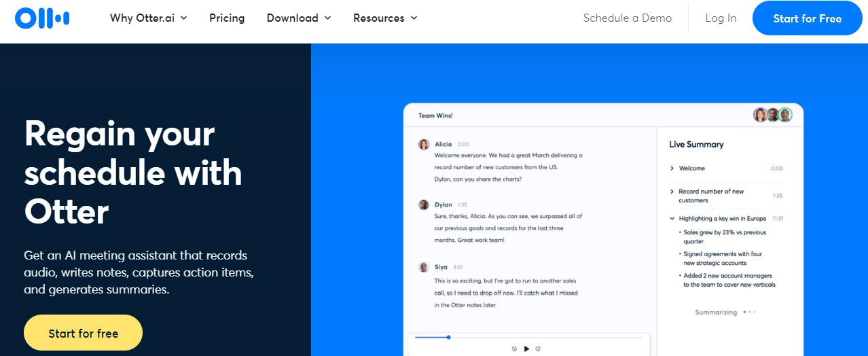
Task: Click the 0:00 timestamp next to Welcome
Action: click(x=776, y=168)
